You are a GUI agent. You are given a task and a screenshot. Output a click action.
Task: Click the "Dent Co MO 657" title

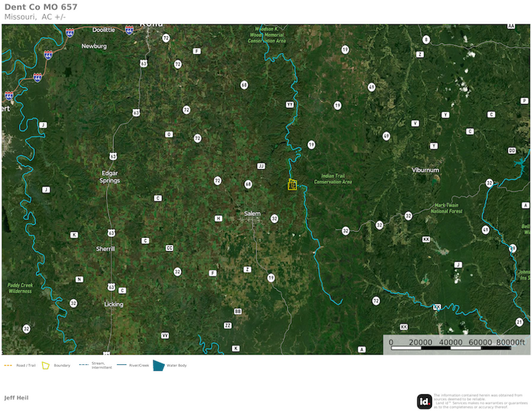pos(41,7)
